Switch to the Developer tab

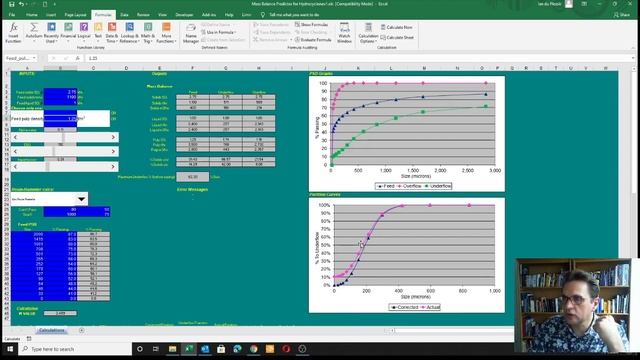click(184, 15)
